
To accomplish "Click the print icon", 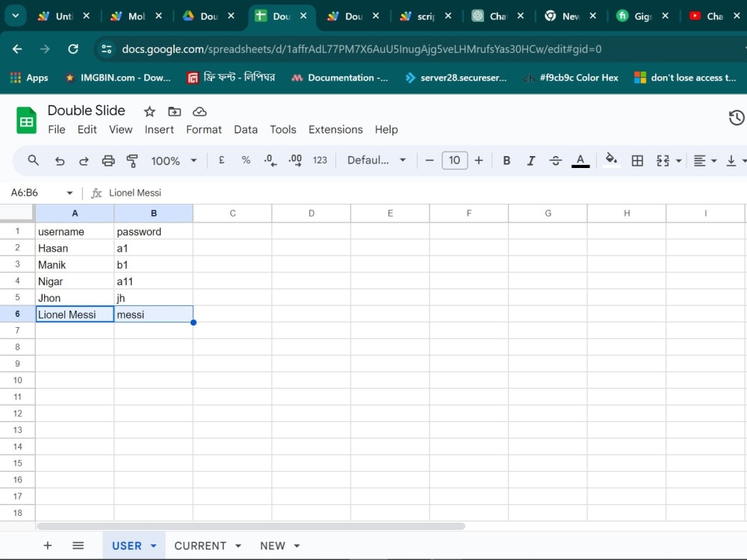I will pyautogui.click(x=108, y=161).
